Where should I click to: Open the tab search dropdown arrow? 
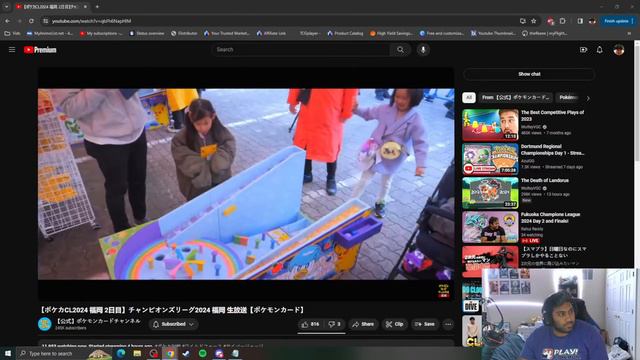[x=7, y=7]
